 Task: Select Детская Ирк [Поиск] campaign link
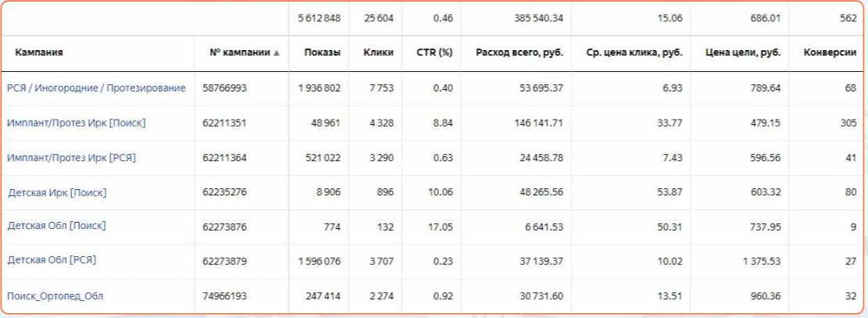tap(57, 192)
